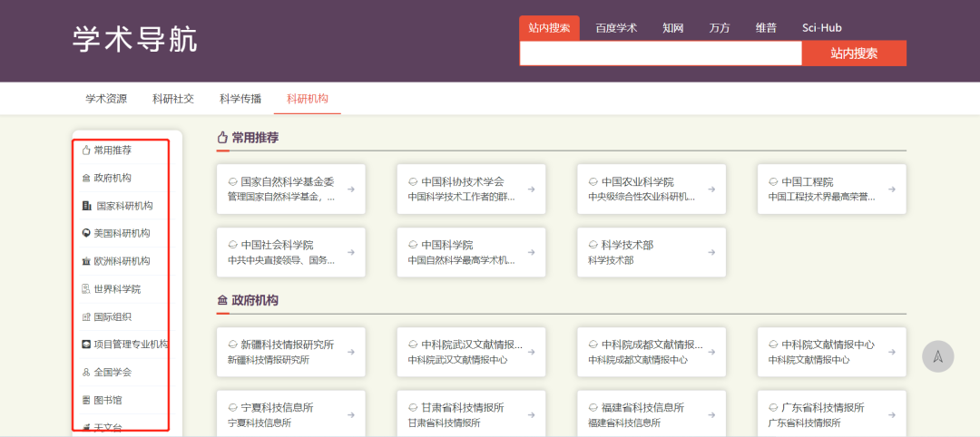This screenshot has width=980, height=437.
Task: Click the icon beside 美国科研机构
Action: click(x=86, y=233)
